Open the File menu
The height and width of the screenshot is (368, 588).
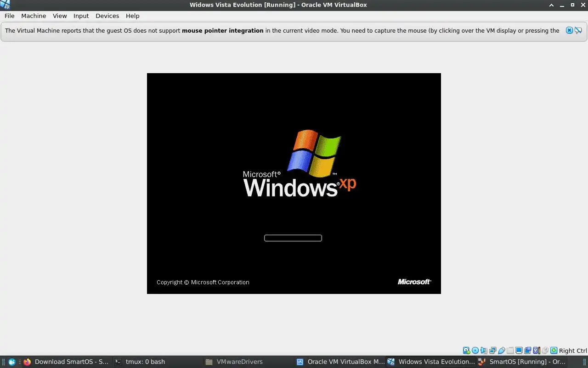tap(10, 16)
